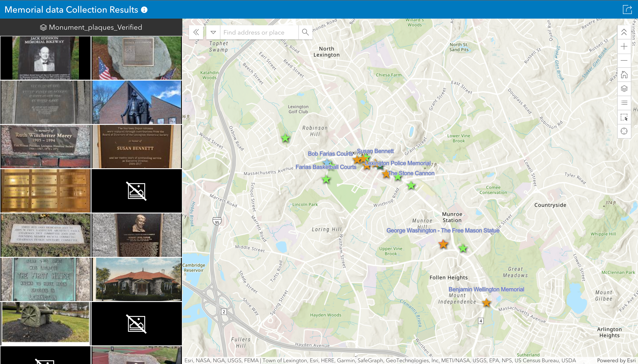This screenshot has height=364, width=638.
Task: Click the Benjamin Wellington Memorial map label
Action: (486, 289)
